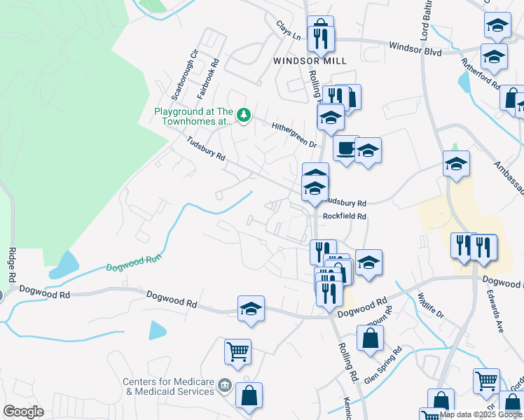Click the grocery cart marker at bottom right
The height and width of the screenshot is (420, 524).
pyautogui.click(x=486, y=383)
